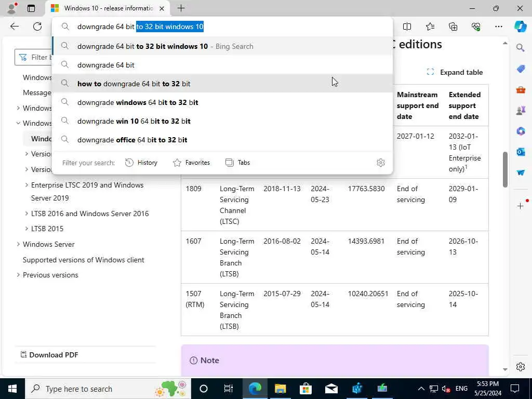Expand the LTSB 2015 tree node

[26, 229]
